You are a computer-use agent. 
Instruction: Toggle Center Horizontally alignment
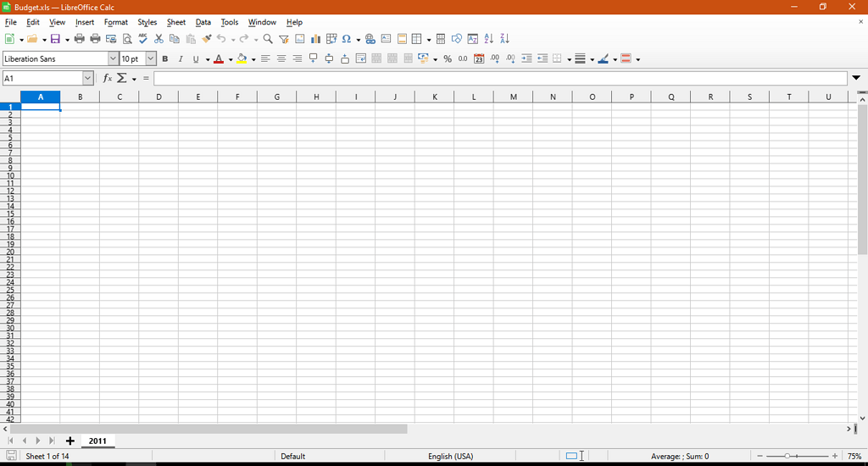(281, 58)
